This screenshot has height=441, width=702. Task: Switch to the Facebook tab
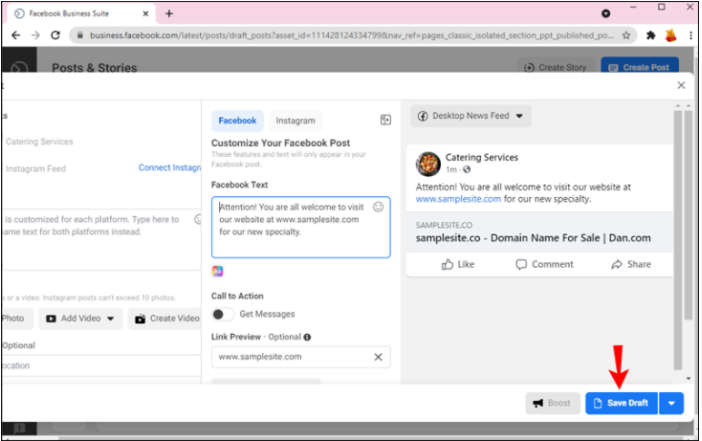237,120
